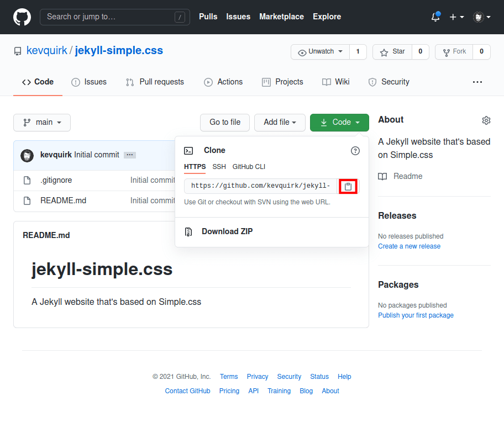504x433 pixels.
Task: Expand the Initial commit message ellipsis
Action: [129, 155]
